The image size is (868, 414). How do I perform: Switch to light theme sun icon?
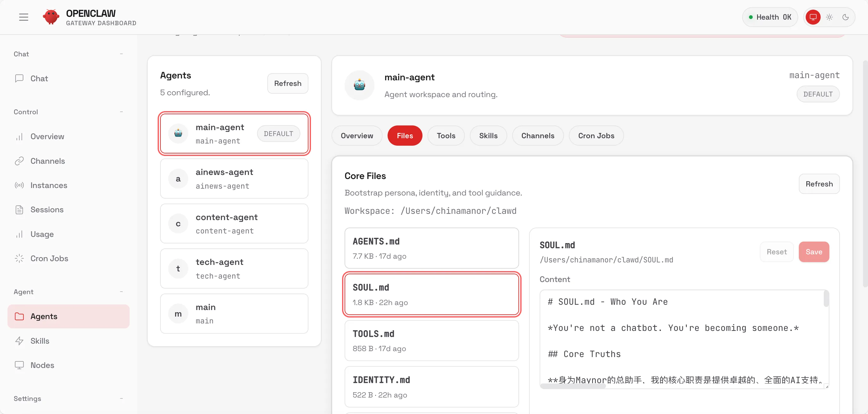point(829,17)
